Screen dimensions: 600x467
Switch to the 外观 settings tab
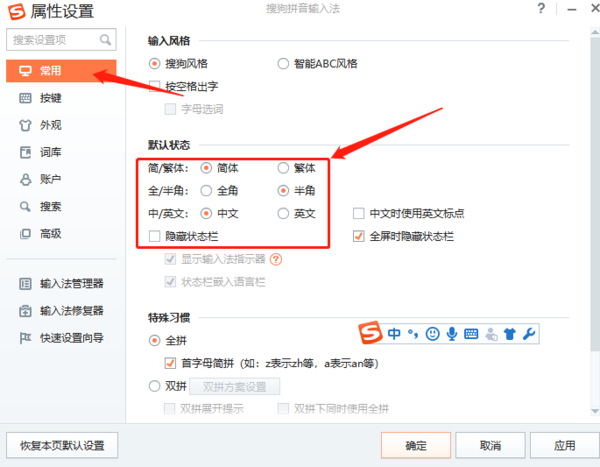(x=61, y=125)
